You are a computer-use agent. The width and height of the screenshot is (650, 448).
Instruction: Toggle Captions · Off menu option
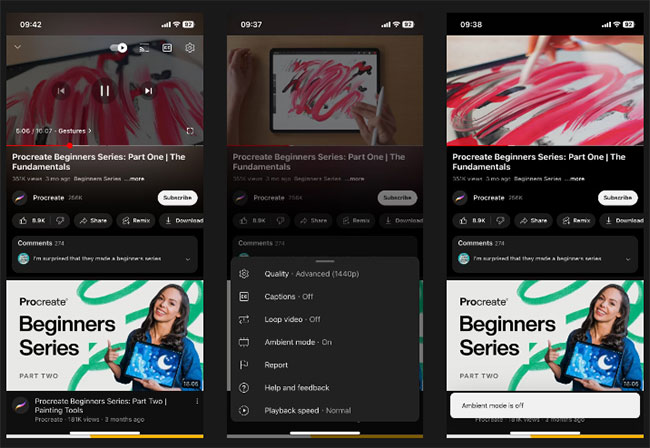[325, 297]
